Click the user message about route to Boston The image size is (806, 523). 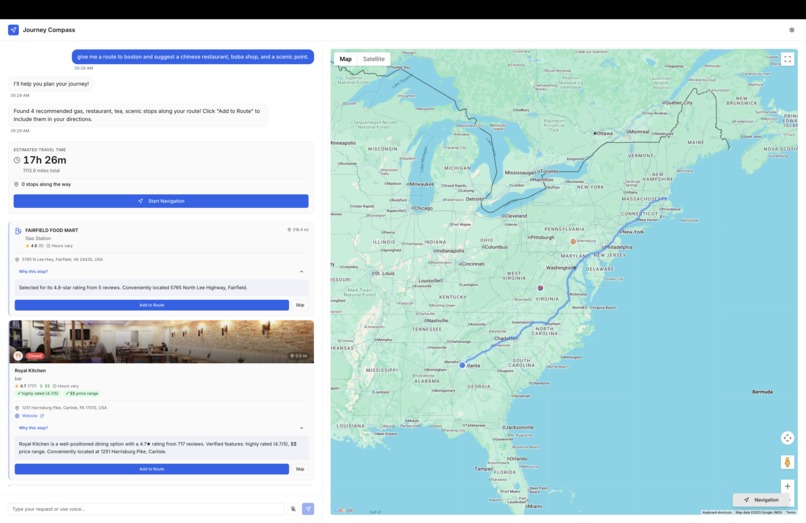(x=193, y=57)
